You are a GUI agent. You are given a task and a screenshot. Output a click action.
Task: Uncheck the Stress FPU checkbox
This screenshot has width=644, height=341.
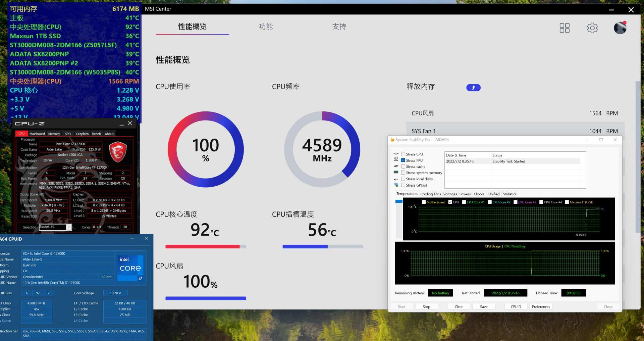[x=403, y=160]
